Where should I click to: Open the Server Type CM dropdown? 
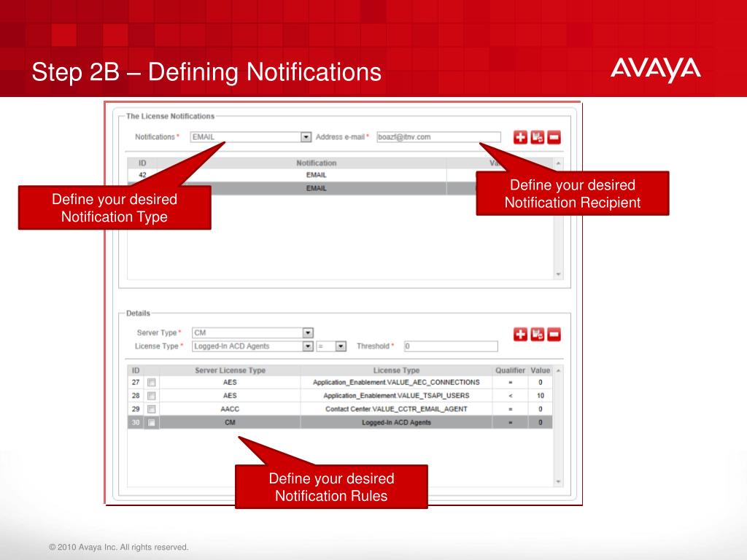308,332
